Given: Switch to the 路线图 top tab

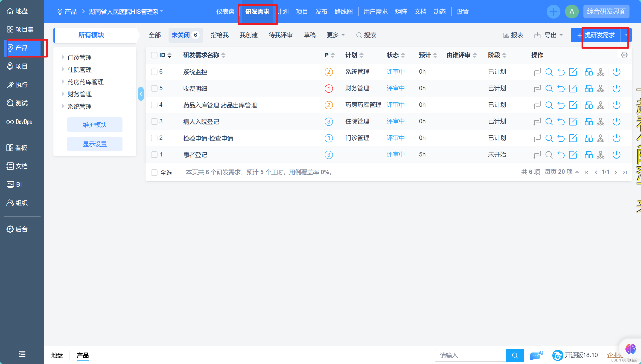Looking at the screenshot, I should tap(343, 12).
